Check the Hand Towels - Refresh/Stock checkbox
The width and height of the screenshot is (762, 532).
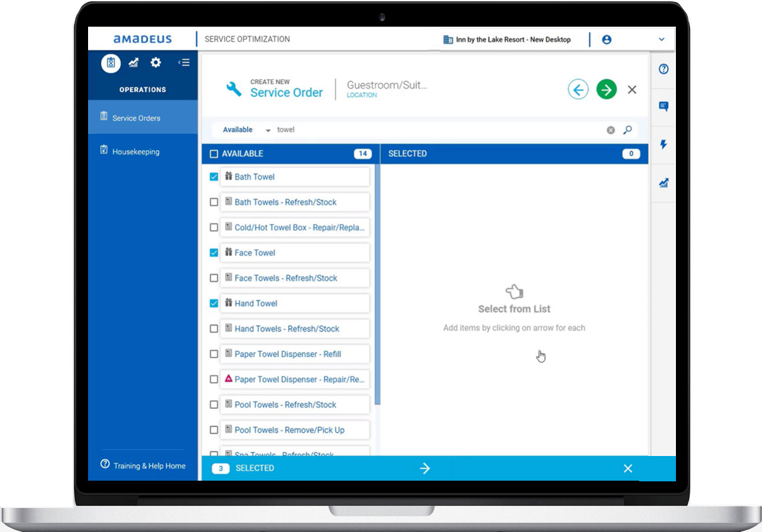point(214,329)
